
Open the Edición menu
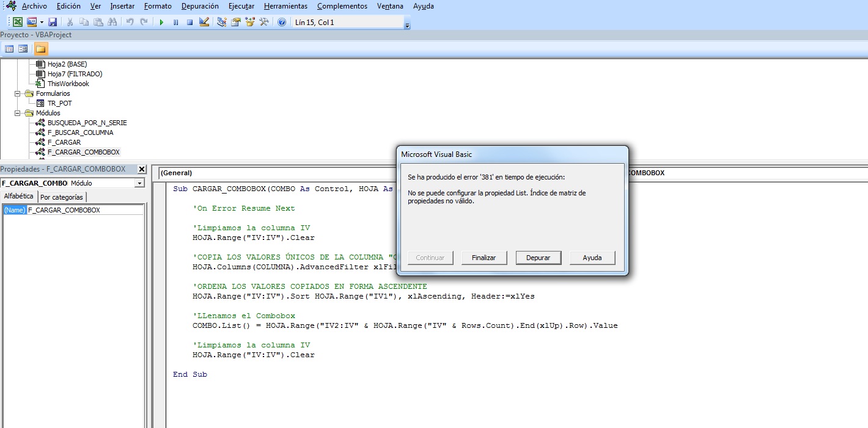(x=68, y=6)
